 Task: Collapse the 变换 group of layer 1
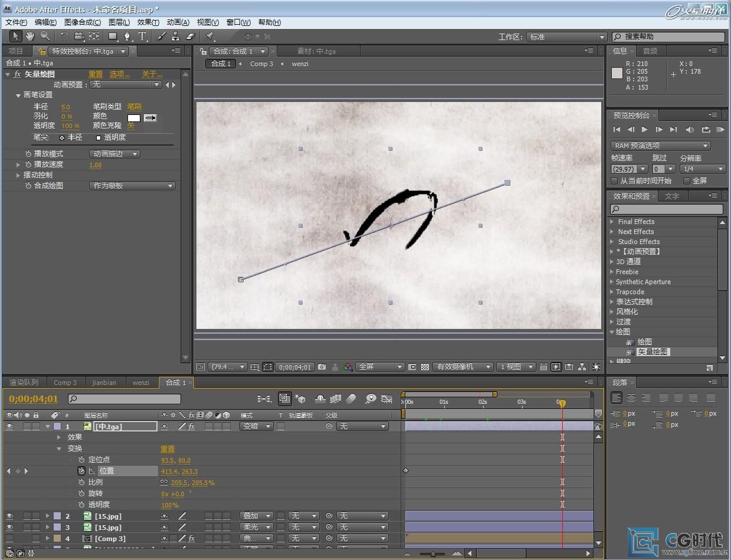tap(59, 449)
